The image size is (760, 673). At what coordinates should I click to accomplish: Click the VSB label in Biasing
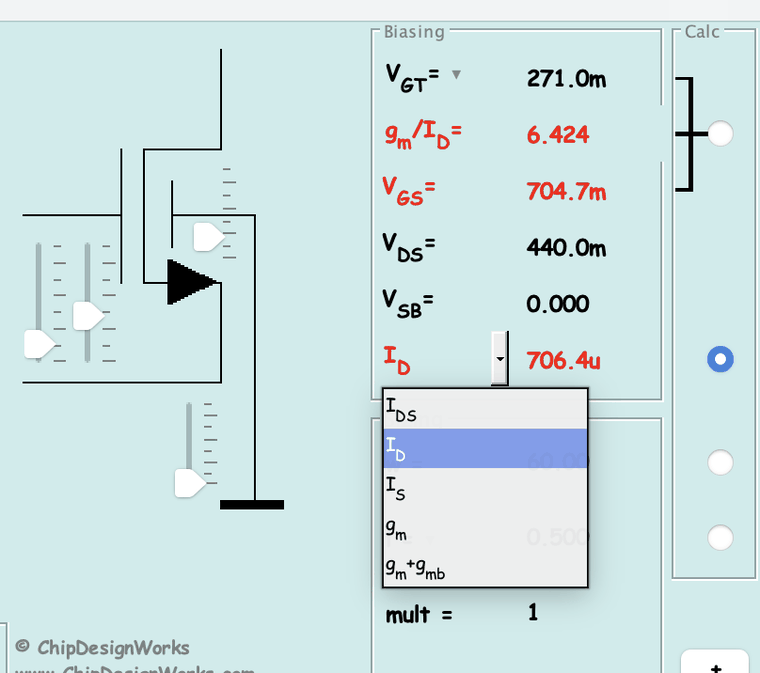pyautogui.click(x=408, y=304)
